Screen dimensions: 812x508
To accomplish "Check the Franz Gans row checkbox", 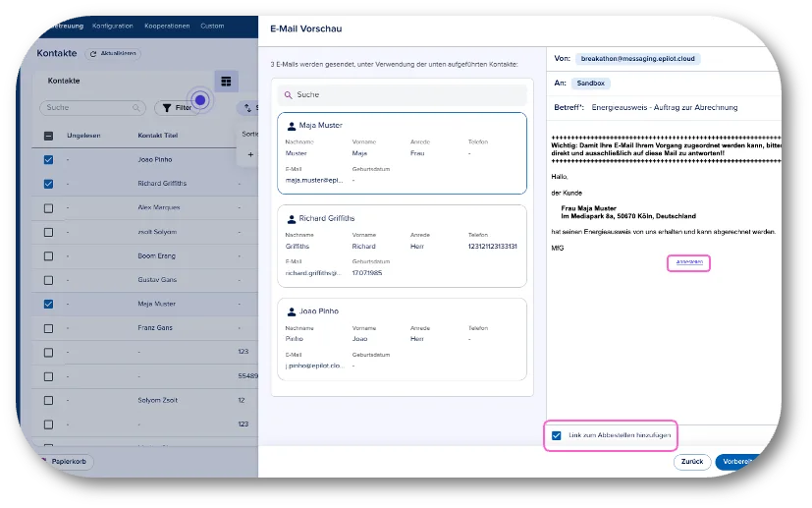I will point(49,328).
